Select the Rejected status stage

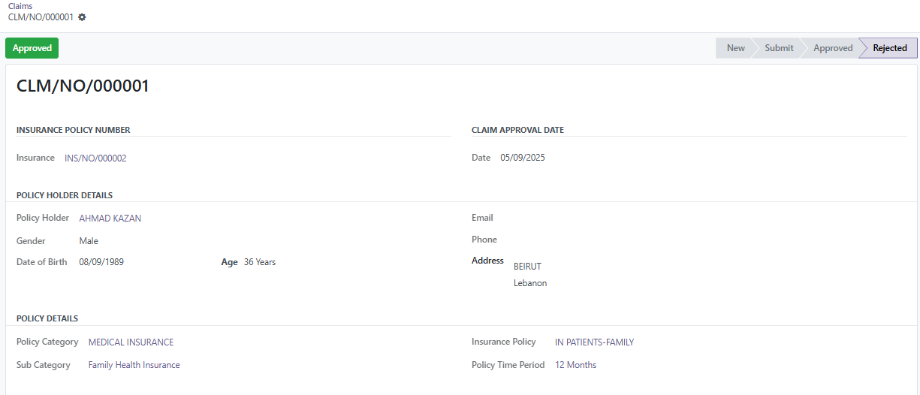pyautogui.click(x=889, y=48)
